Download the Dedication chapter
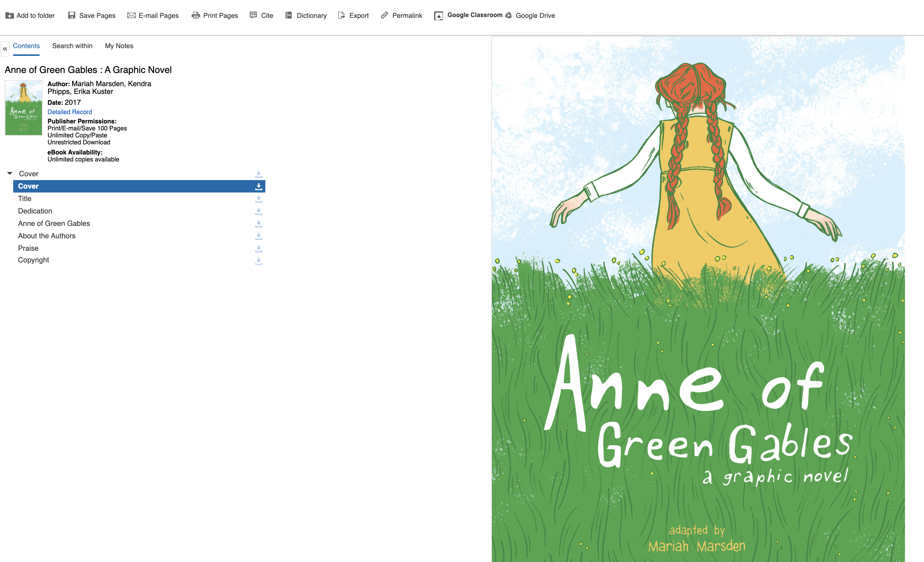The height and width of the screenshot is (562, 924). (x=259, y=211)
